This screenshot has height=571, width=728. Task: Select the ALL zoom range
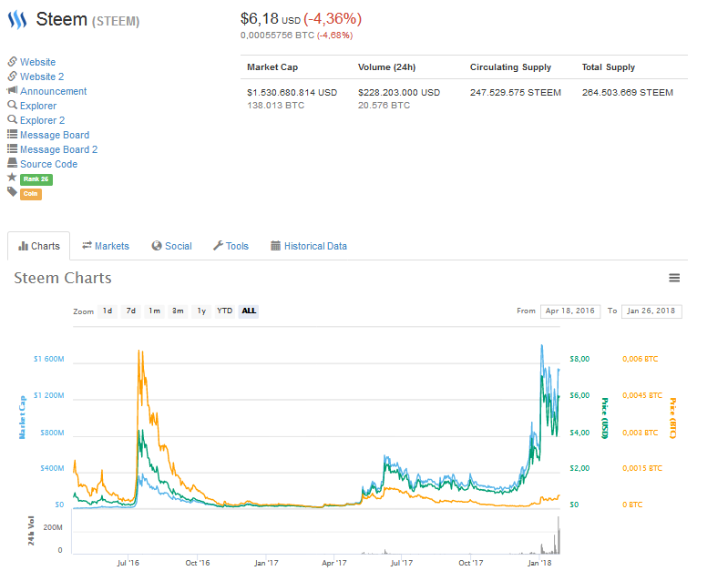click(x=249, y=311)
